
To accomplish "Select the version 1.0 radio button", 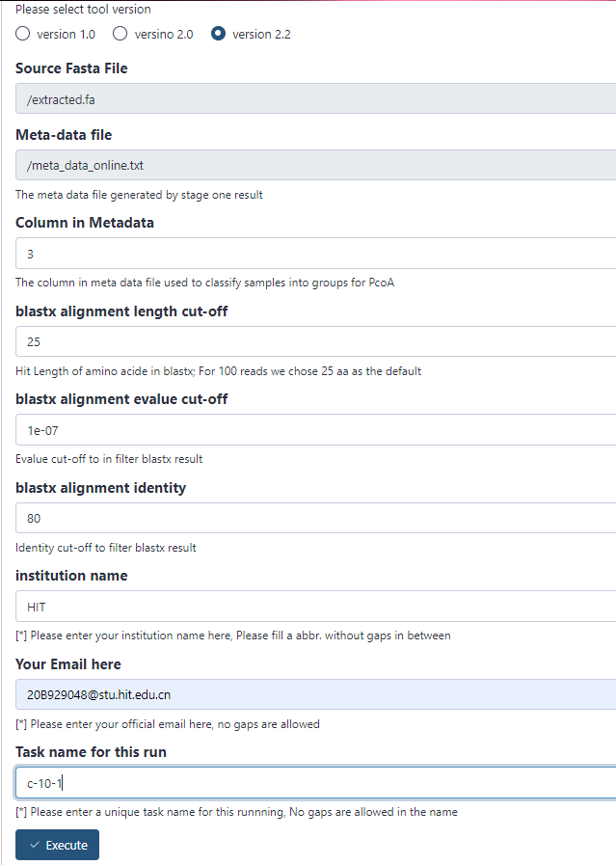I will 22,33.
